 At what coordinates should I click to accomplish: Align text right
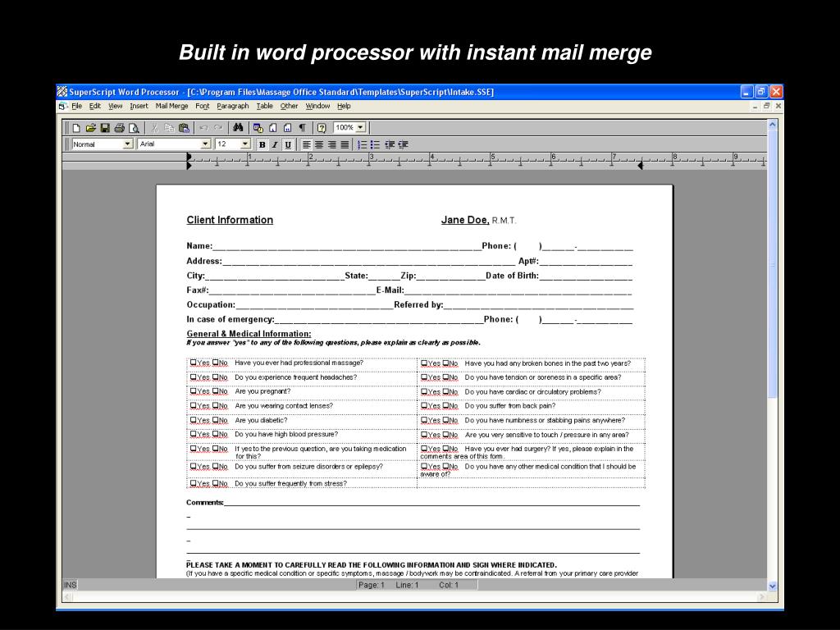pos(332,144)
